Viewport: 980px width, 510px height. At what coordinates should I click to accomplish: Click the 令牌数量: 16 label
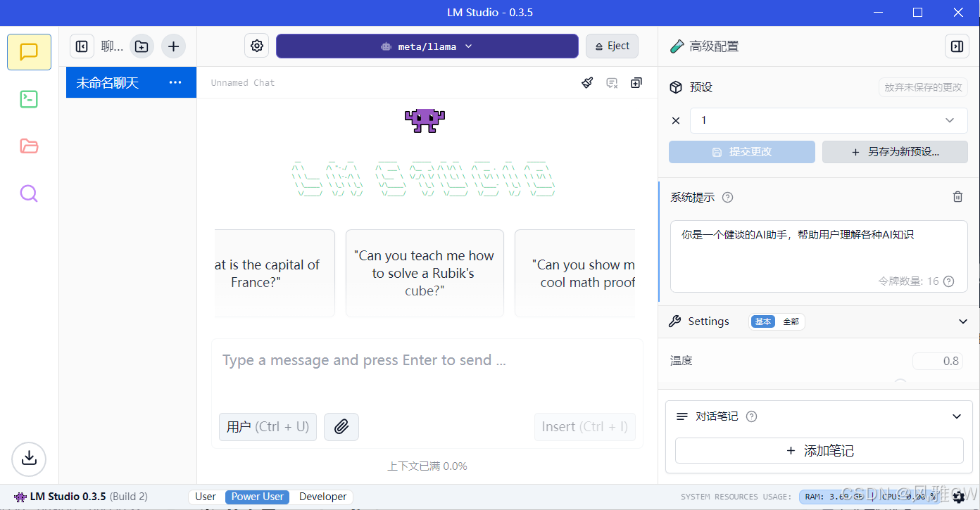point(909,281)
